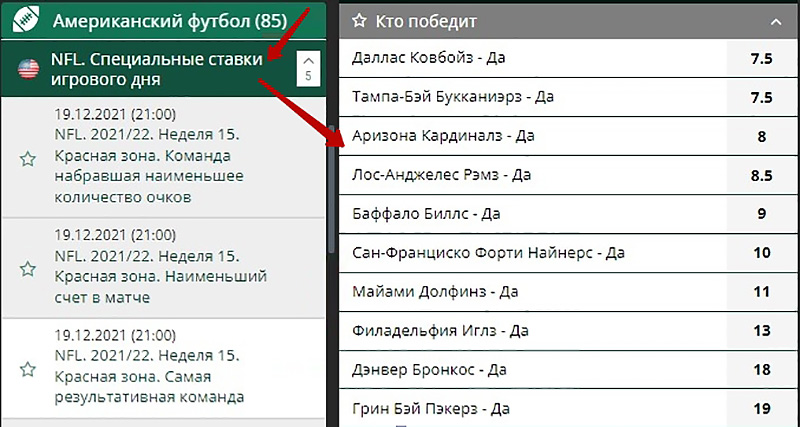Select the odds 10 for Сан-Франциско Форти Найнерс
Viewport: 800px width, 427px height.
point(762,253)
